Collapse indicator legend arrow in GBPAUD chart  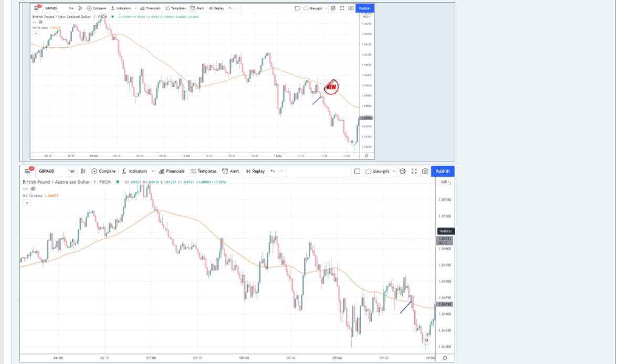click(26, 203)
